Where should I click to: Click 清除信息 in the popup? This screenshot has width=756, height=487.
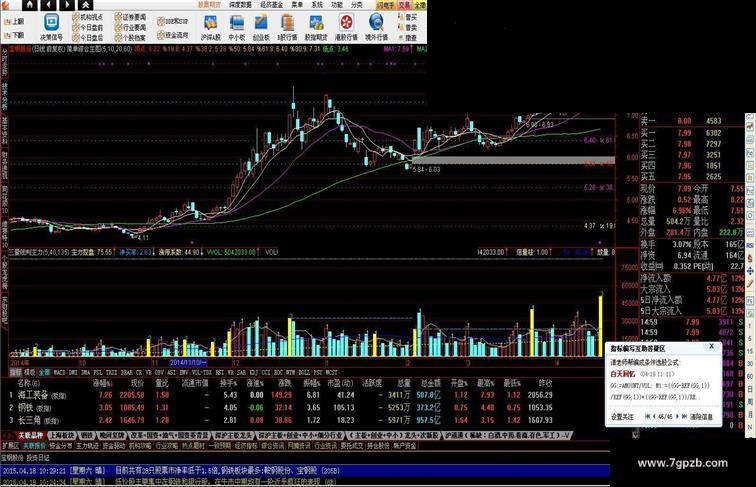pyautogui.click(x=702, y=417)
